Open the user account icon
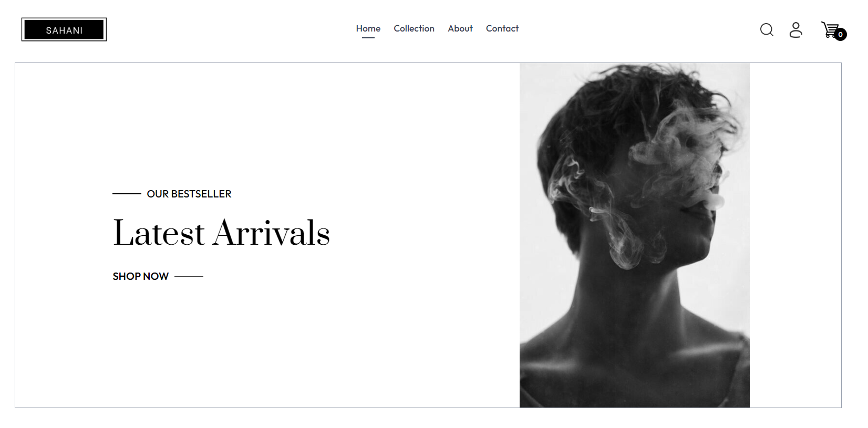This screenshot has height=428, width=868. (x=796, y=29)
